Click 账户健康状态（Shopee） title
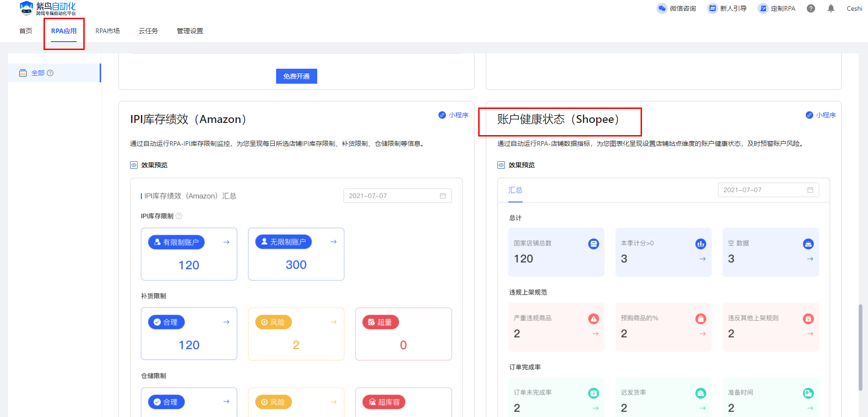The height and width of the screenshot is (417, 868). tap(558, 119)
